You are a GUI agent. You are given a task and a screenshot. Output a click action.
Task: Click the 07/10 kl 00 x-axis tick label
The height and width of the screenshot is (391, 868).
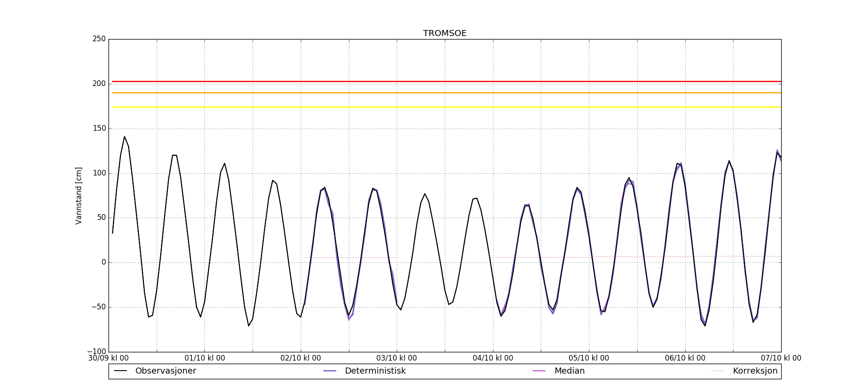[781, 358]
